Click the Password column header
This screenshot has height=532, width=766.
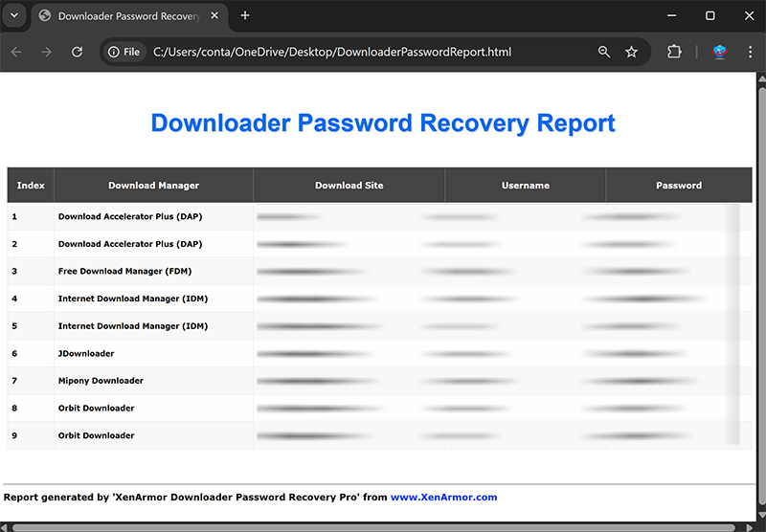point(679,185)
